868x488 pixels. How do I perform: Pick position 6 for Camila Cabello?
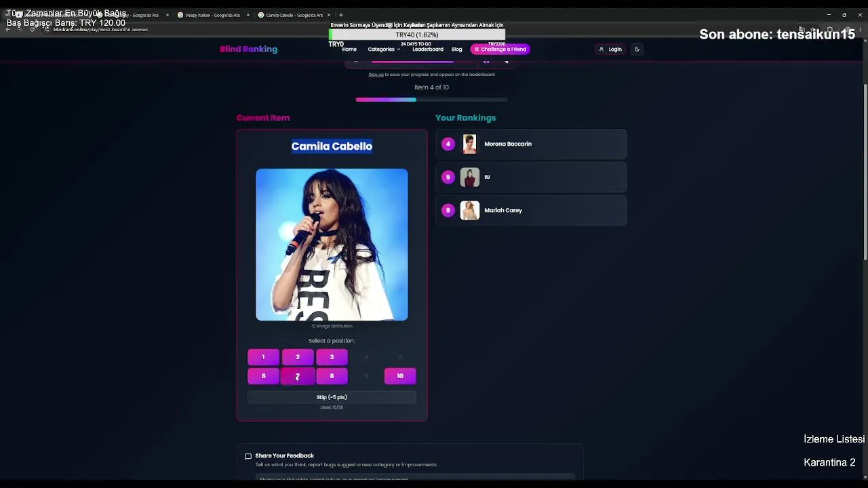pos(263,376)
